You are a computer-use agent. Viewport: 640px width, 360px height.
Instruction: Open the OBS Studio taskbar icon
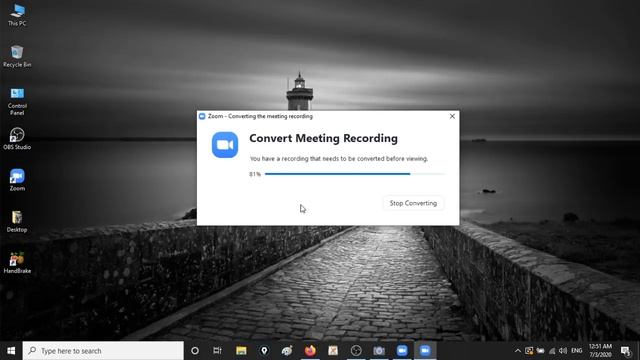pos(356,351)
